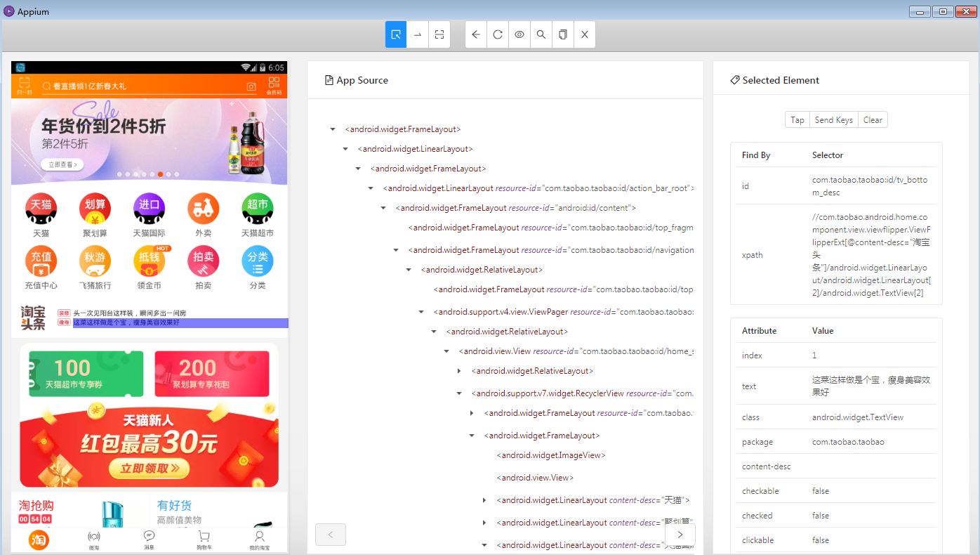Viewport: 980px width, 555px height.
Task: Click the highlighted headline 这菜这样做是个宝
Action: [180, 322]
